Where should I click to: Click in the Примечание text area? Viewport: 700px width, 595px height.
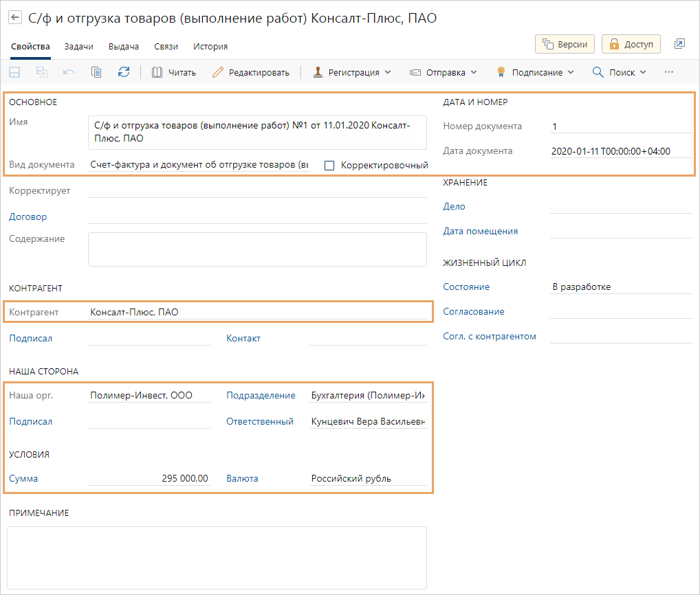pos(217,557)
